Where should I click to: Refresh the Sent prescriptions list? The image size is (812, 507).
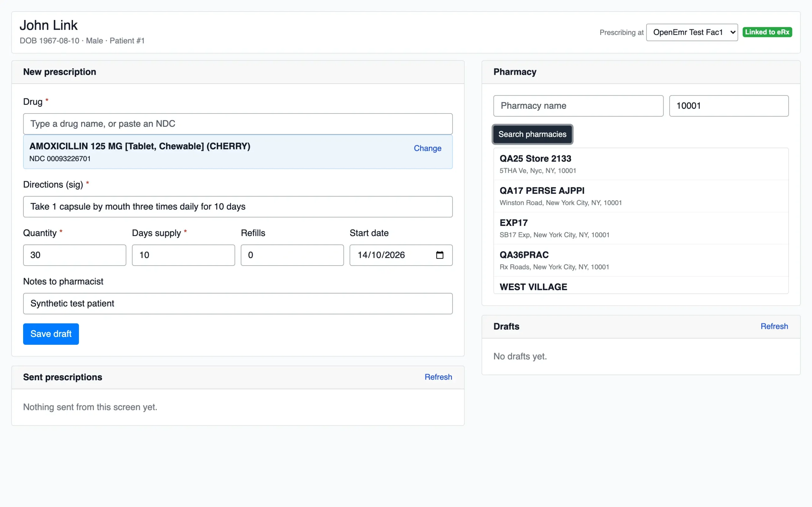[438, 377]
